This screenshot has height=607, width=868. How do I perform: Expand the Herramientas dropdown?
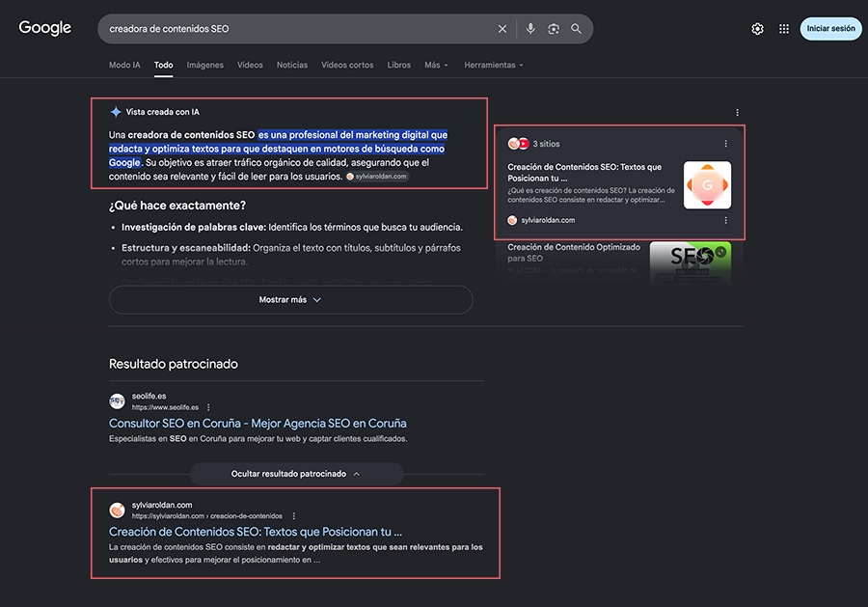coord(493,65)
